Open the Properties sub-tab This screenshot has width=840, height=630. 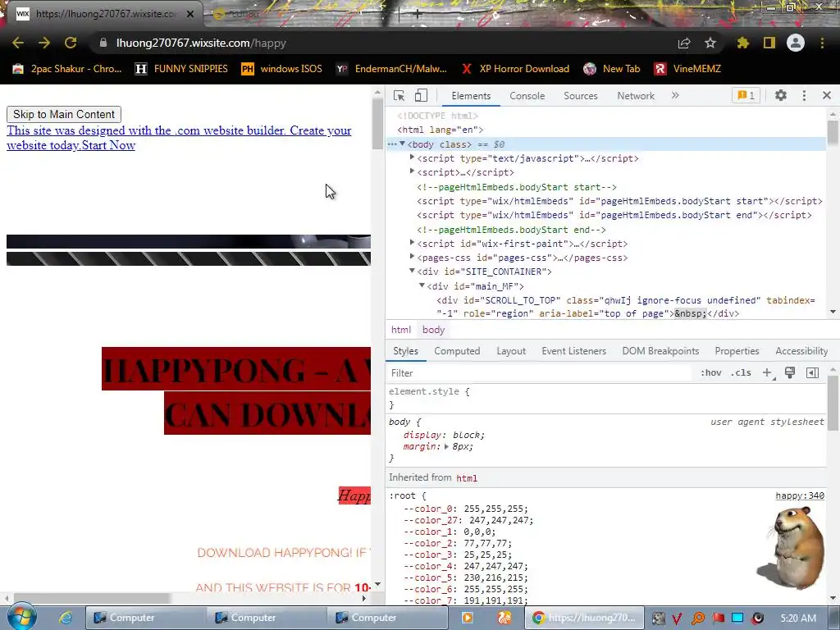(x=737, y=351)
